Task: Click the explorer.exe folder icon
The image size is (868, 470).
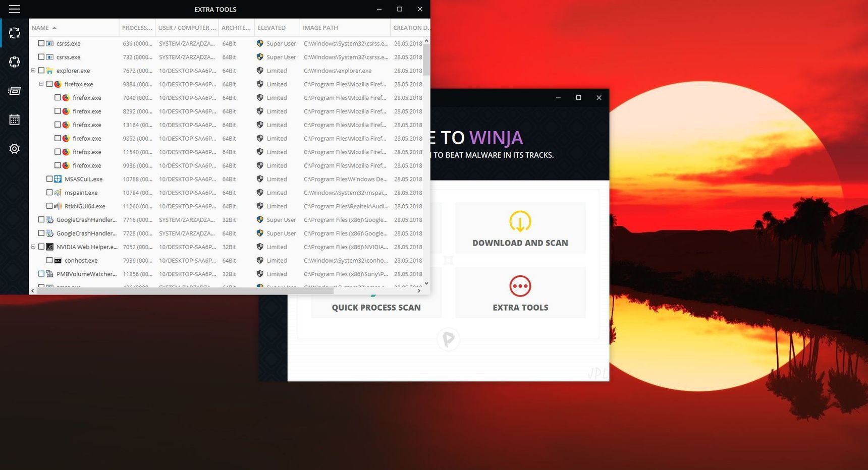Action: tap(50, 71)
